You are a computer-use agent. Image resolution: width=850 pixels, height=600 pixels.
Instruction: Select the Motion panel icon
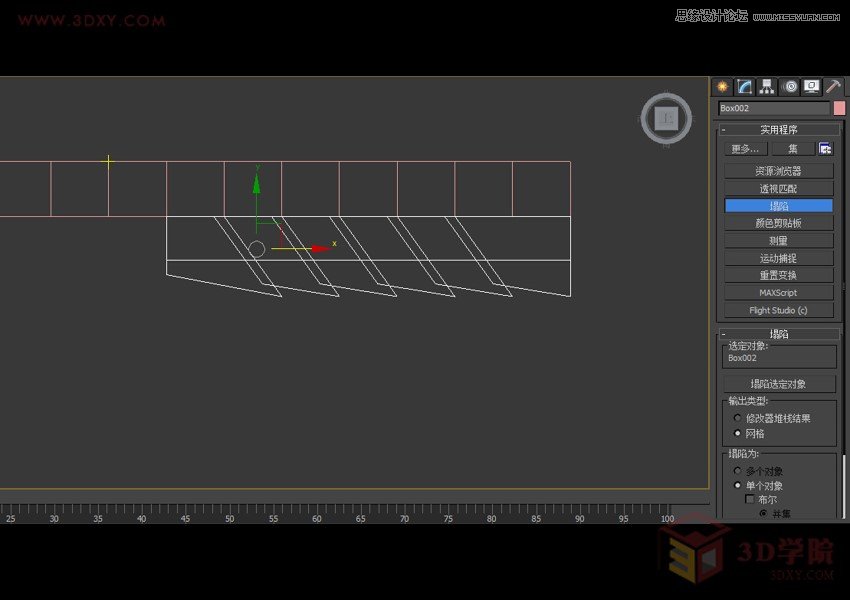790,87
